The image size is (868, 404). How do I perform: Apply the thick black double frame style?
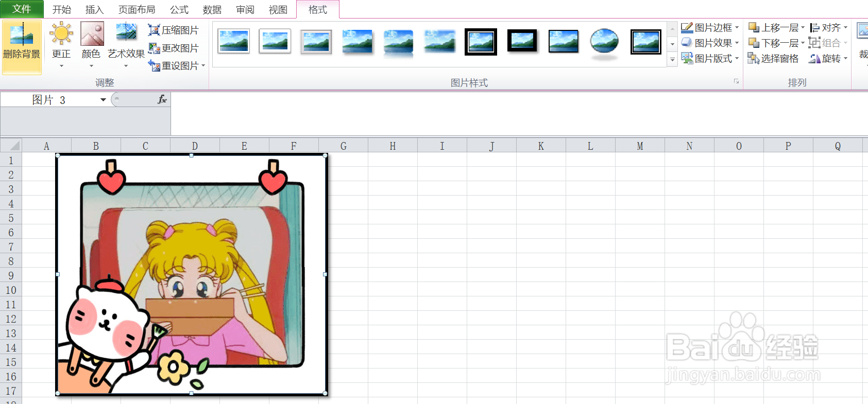[481, 42]
